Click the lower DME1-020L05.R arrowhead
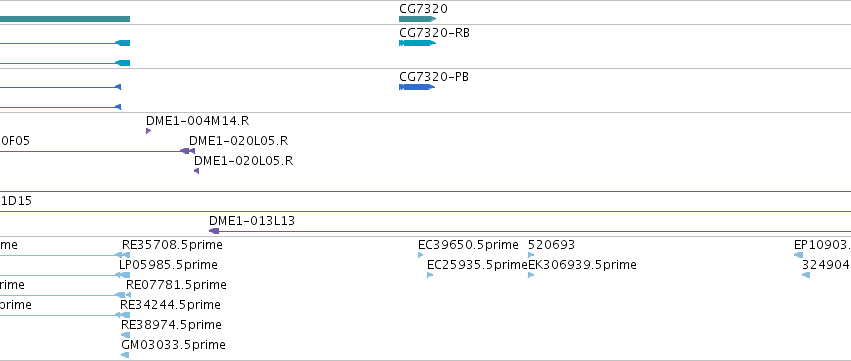This screenshot has height=361, width=851. [x=196, y=171]
